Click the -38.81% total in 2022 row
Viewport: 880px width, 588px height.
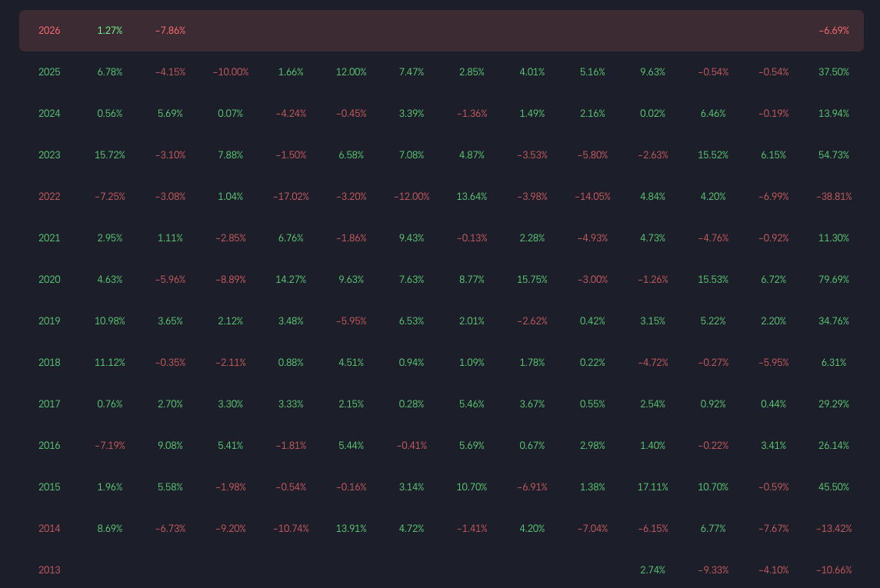coord(834,197)
